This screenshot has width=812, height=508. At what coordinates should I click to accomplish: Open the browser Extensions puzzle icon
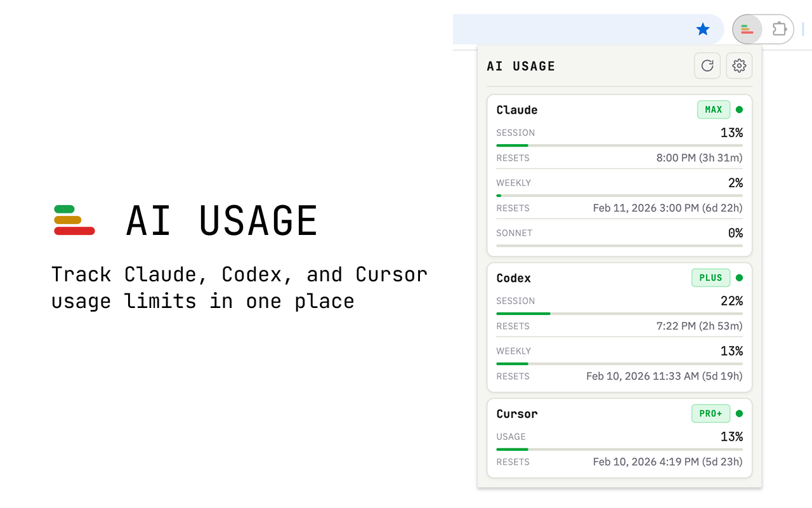coord(779,29)
